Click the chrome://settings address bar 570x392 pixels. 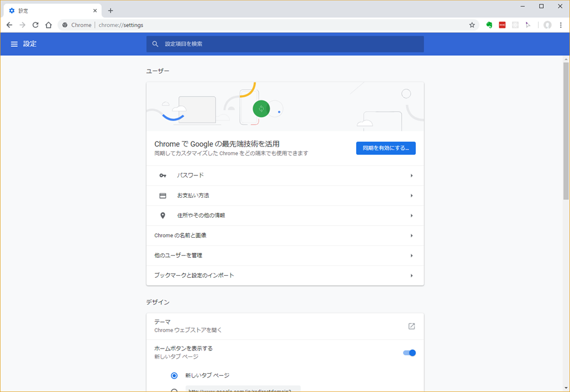tap(268, 25)
